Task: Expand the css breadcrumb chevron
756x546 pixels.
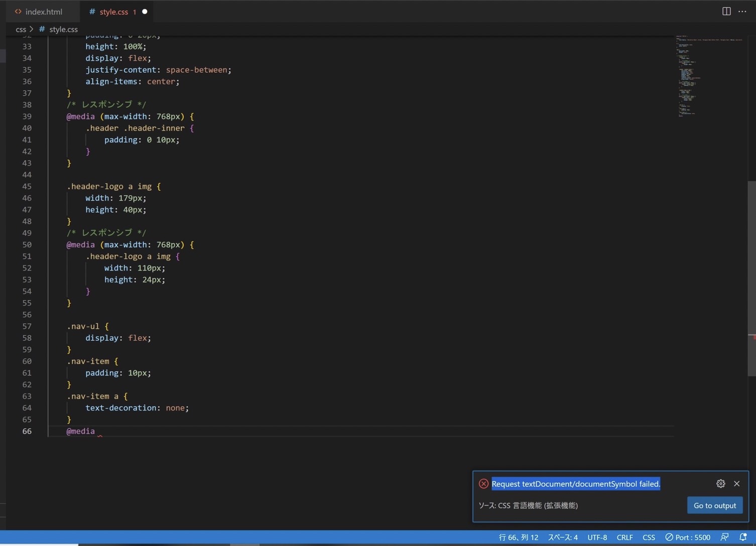Action: (31, 29)
